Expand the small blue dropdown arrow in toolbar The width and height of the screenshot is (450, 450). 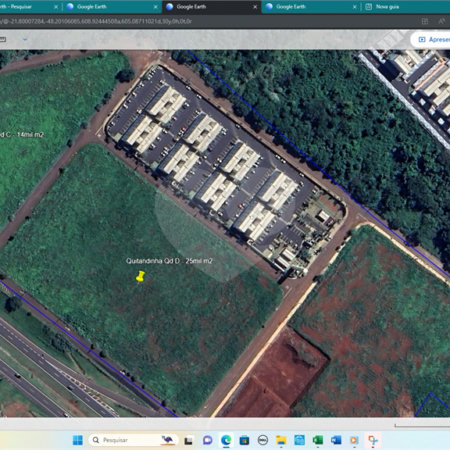(x=25, y=39)
